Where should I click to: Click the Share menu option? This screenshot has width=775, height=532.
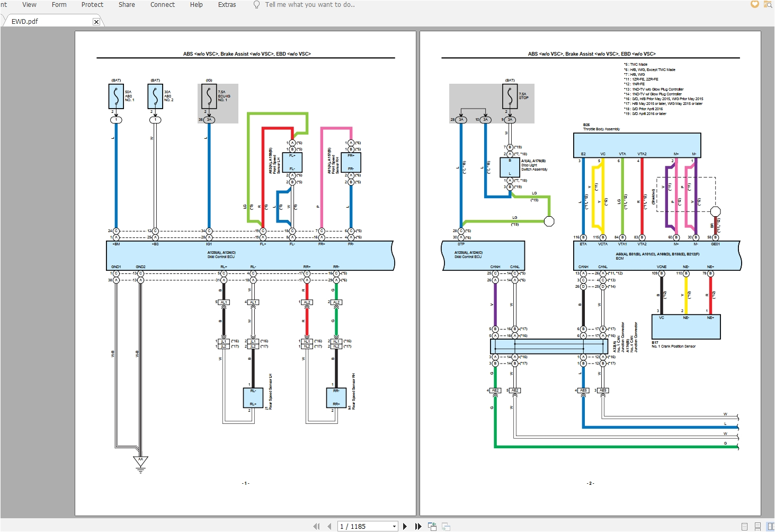point(126,5)
